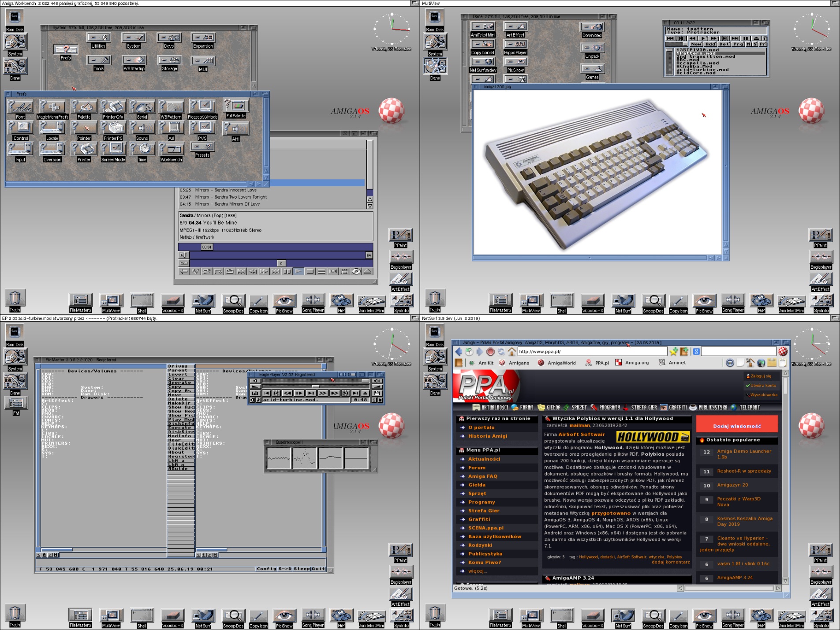Open FORUM tab on PPA navigation bar
This screenshot has width=840, height=630.
[x=523, y=407]
